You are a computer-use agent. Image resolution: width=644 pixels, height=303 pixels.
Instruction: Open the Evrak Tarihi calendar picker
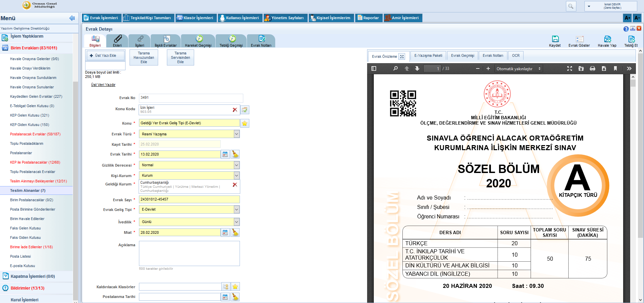pyautogui.click(x=225, y=154)
